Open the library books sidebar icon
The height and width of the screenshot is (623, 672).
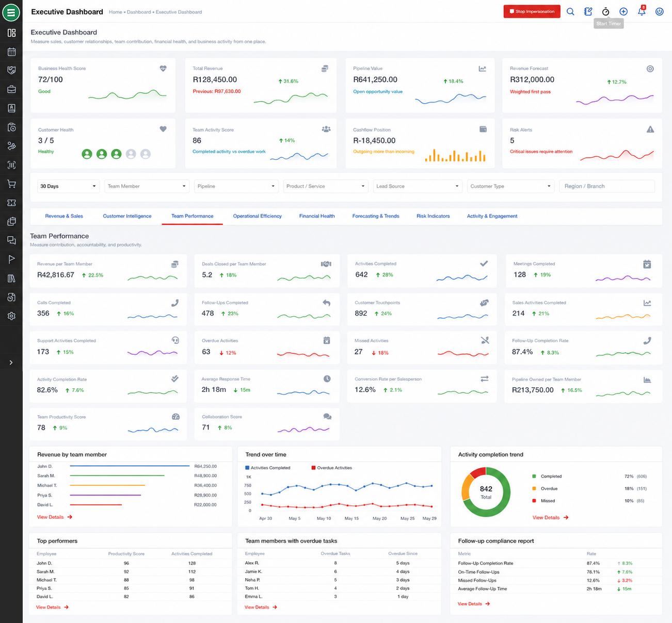pyautogui.click(x=11, y=278)
